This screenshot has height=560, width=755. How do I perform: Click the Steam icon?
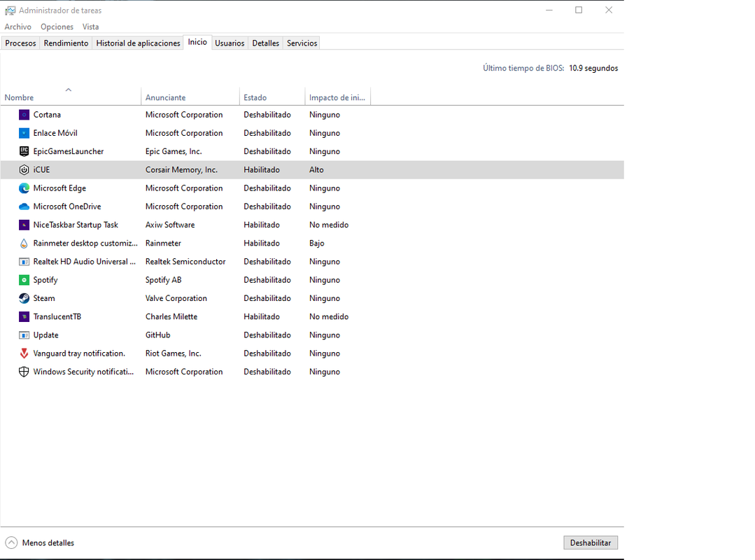pos(24,298)
